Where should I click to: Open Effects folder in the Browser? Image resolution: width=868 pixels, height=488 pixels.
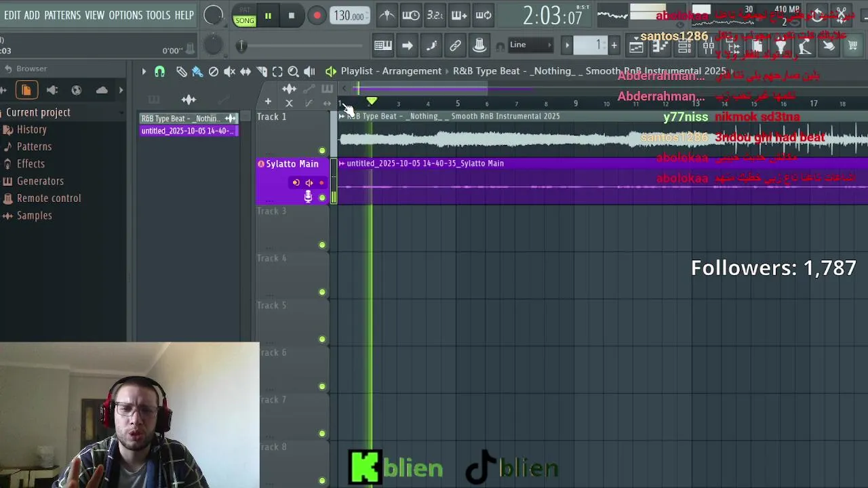point(31,164)
